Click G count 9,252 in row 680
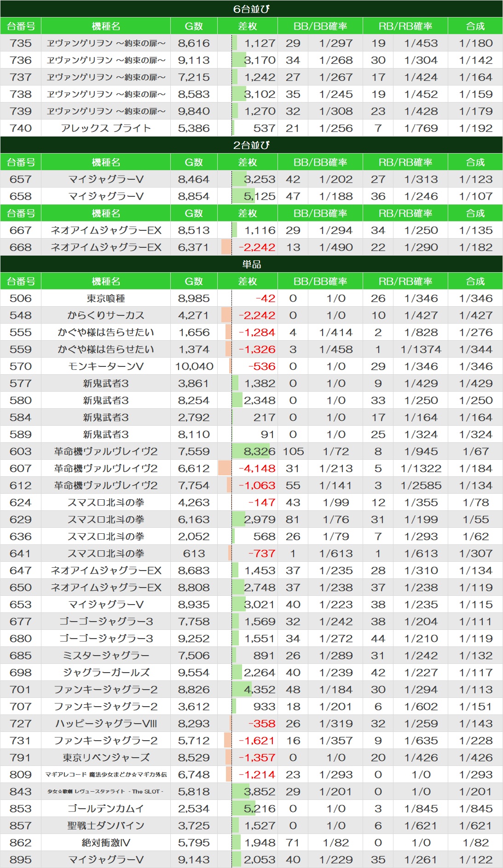 tap(194, 639)
